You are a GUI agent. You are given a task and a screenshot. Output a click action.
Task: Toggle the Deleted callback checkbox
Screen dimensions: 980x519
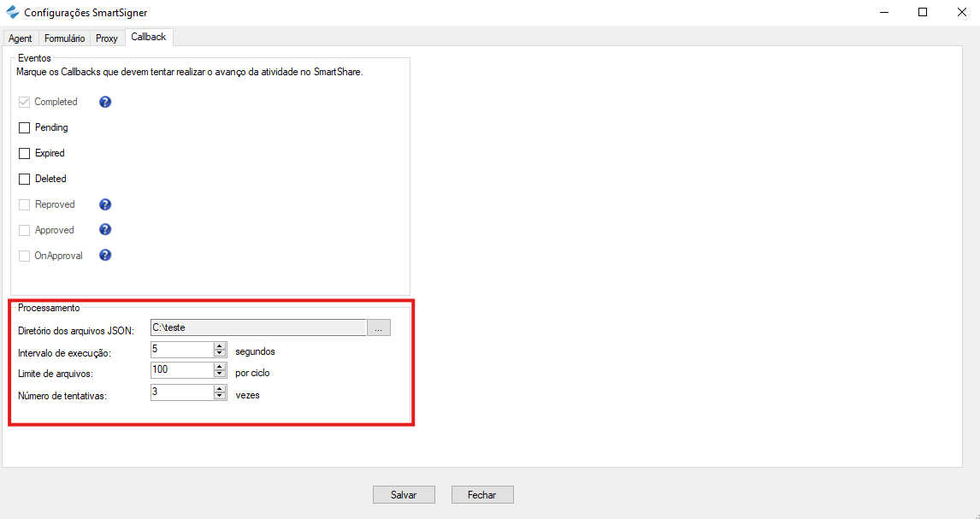(x=24, y=179)
